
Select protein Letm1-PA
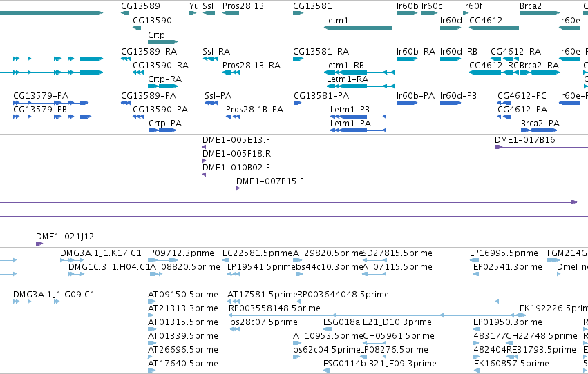pyautogui.click(x=358, y=130)
